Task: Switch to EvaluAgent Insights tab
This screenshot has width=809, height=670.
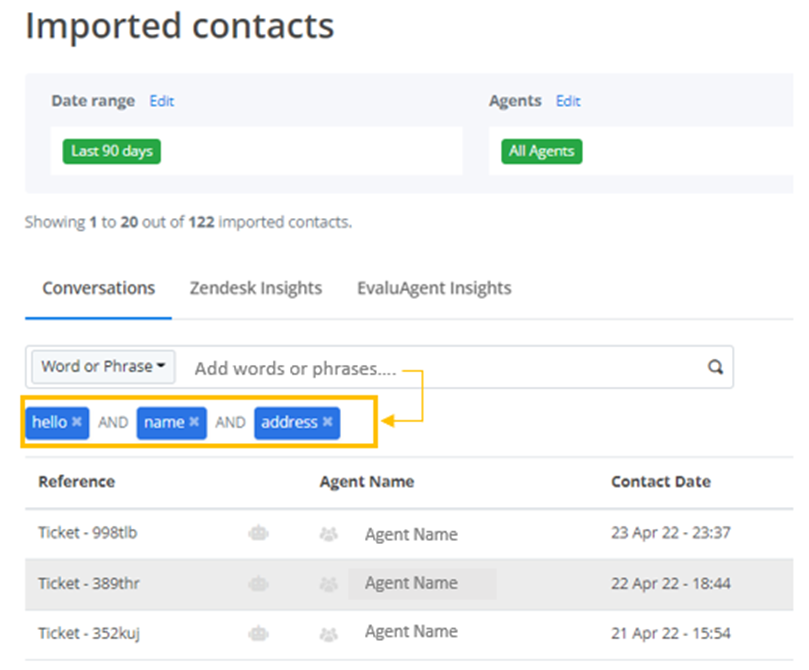Action: coord(434,288)
